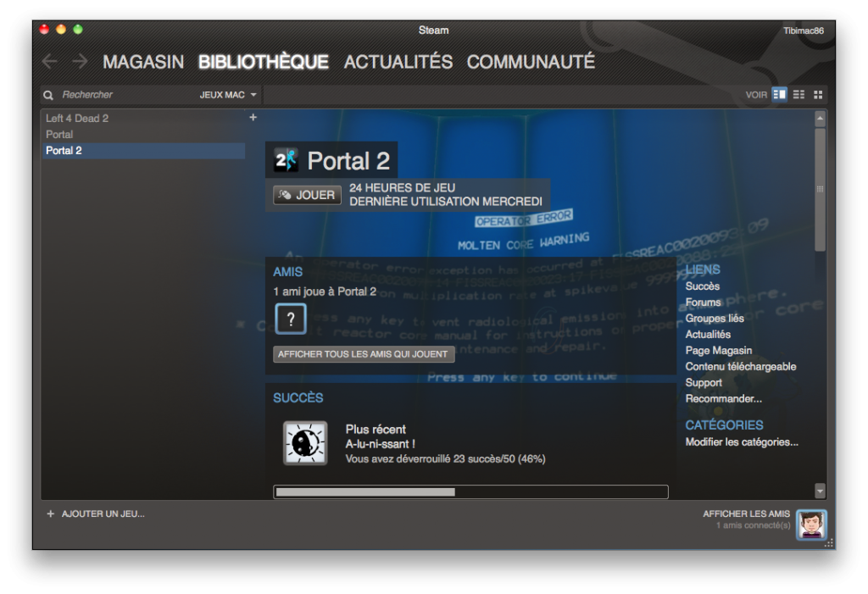This screenshot has width=868, height=594.
Task: Launch Portal 2 with JOUER button
Action: coord(307,195)
